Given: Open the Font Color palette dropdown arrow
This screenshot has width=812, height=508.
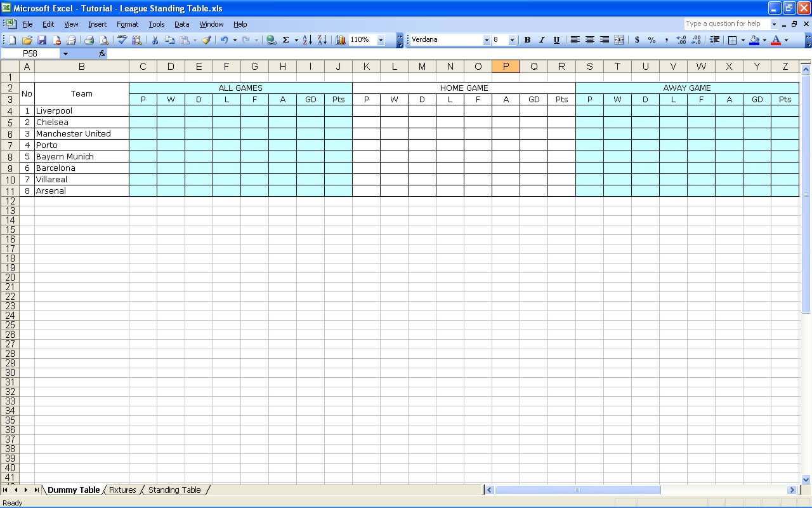Looking at the screenshot, I should pos(786,40).
